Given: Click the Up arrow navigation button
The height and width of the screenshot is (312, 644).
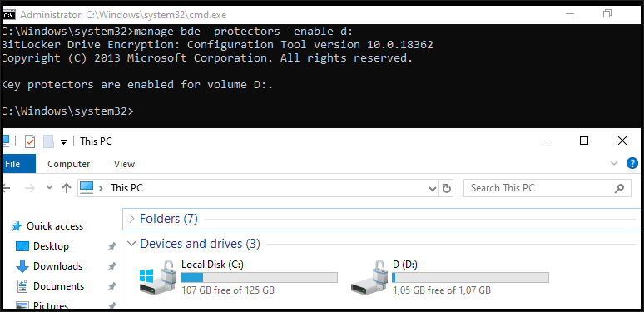Looking at the screenshot, I should pyautogui.click(x=66, y=188).
